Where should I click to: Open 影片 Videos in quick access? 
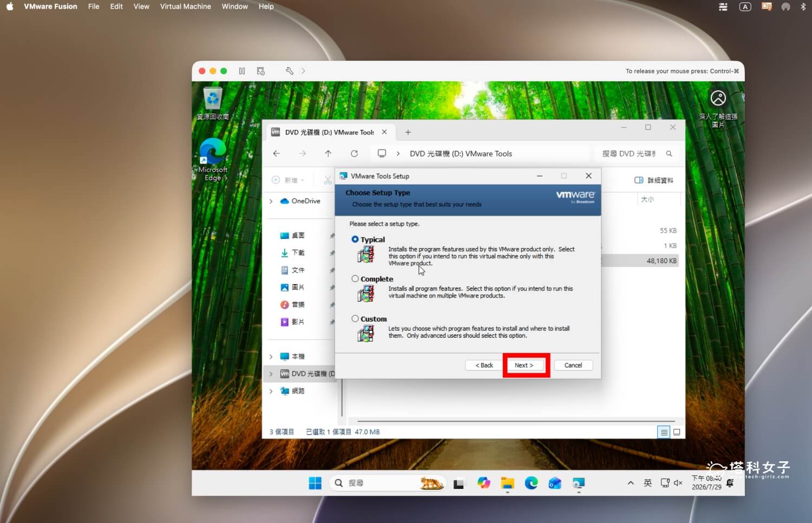coord(292,322)
